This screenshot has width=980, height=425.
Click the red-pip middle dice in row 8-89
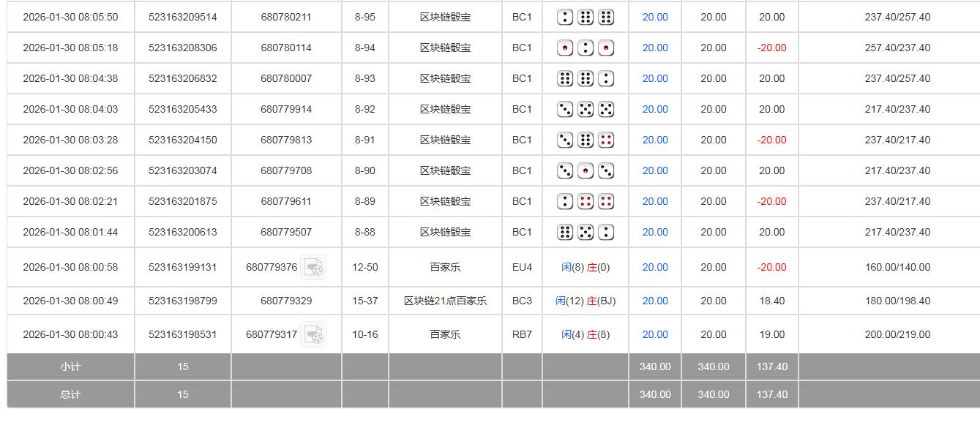585,201
